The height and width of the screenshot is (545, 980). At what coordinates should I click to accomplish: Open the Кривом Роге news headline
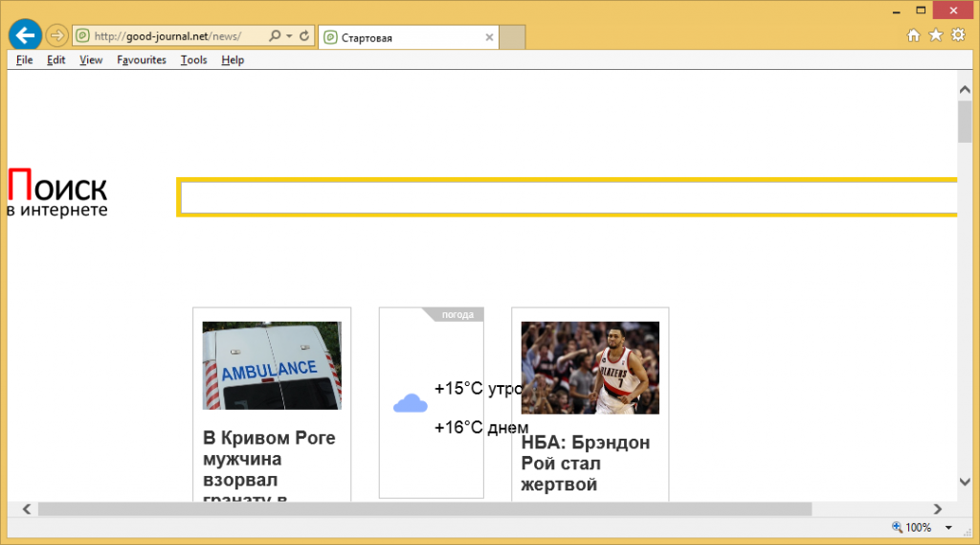[x=269, y=459]
